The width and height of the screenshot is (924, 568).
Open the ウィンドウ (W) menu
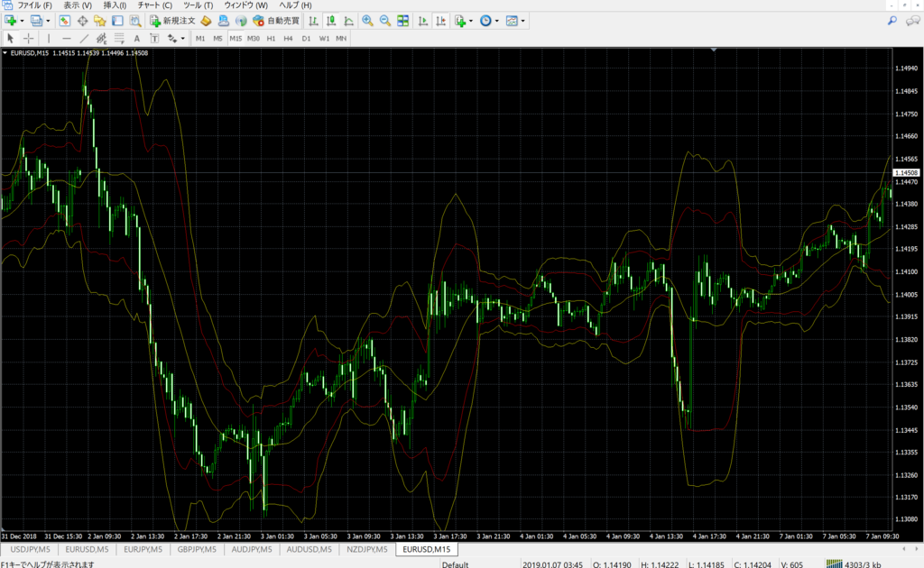pyautogui.click(x=245, y=5)
